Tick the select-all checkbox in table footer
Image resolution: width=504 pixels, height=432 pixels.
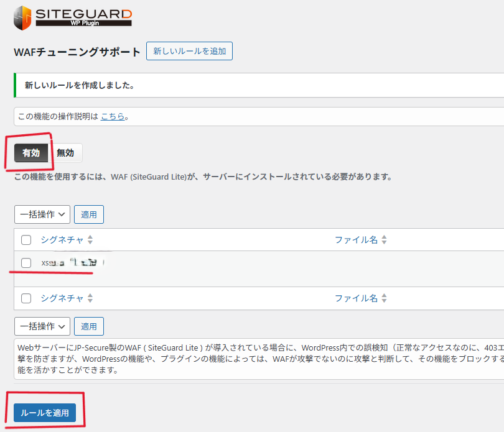[26, 298]
